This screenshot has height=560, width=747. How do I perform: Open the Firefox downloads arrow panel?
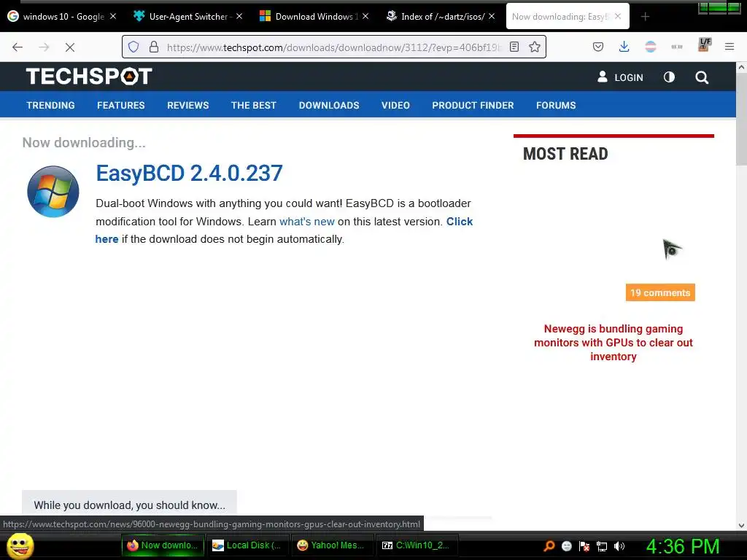click(624, 47)
